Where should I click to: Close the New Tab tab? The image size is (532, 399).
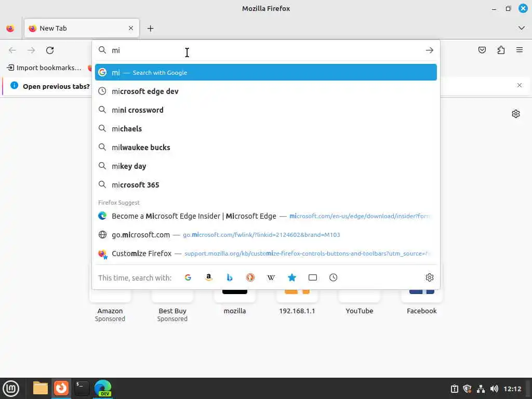pos(131,28)
